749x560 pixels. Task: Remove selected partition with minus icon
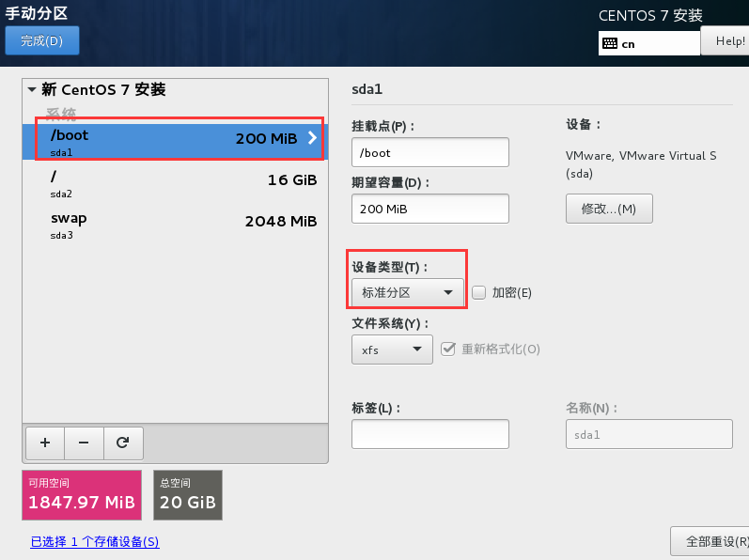click(x=84, y=443)
